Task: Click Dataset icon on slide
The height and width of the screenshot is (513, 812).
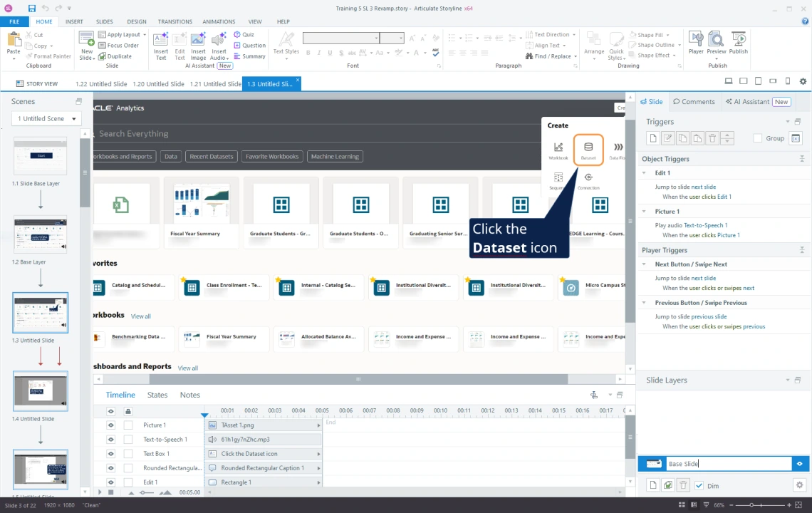Action: tap(588, 150)
